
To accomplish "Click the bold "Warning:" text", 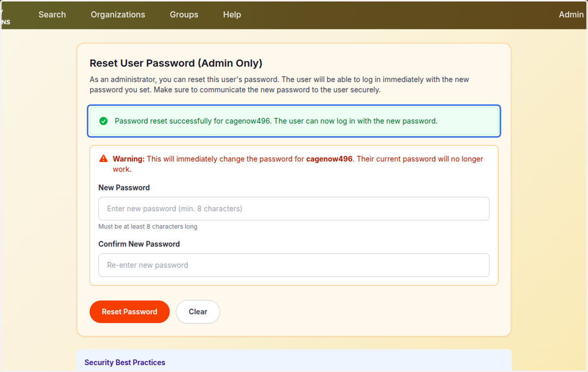I will click(129, 159).
